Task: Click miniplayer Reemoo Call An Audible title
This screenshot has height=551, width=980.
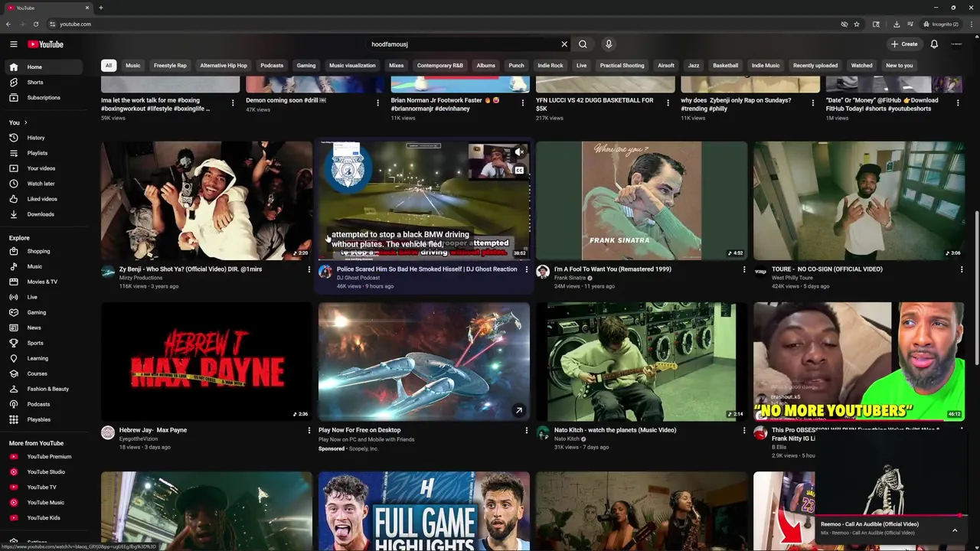Action: (870, 524)
